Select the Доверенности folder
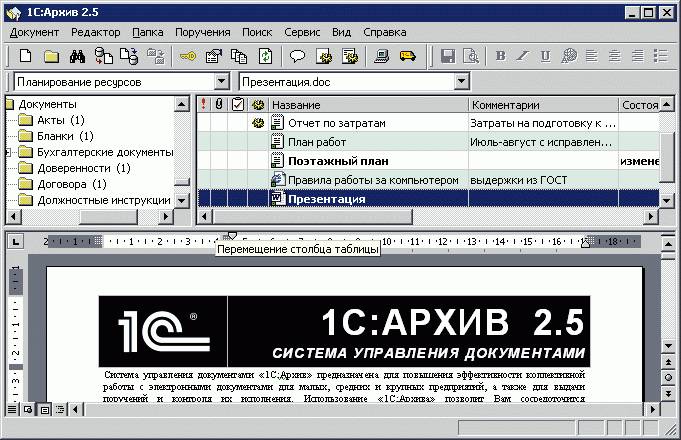 point(84,169)
